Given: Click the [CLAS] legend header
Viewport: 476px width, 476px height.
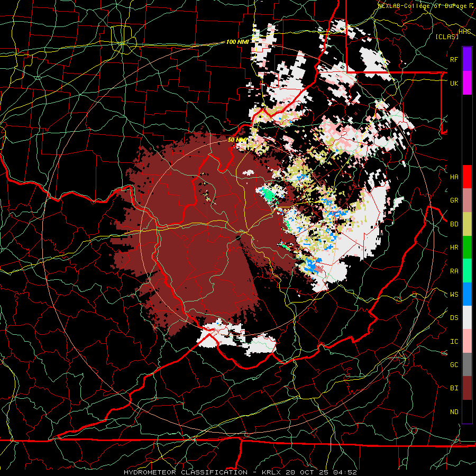Looking at the screenshot, I should point(447,36).
